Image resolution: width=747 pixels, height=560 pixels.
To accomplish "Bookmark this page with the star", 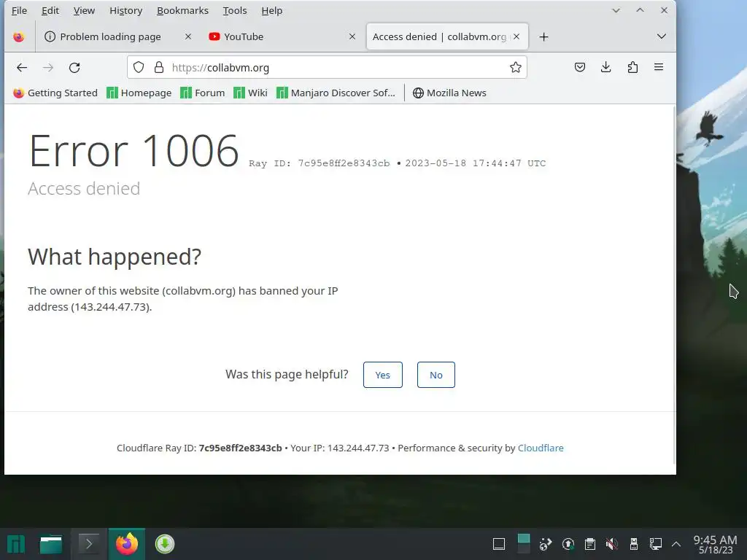I will (x=516, y=68).
